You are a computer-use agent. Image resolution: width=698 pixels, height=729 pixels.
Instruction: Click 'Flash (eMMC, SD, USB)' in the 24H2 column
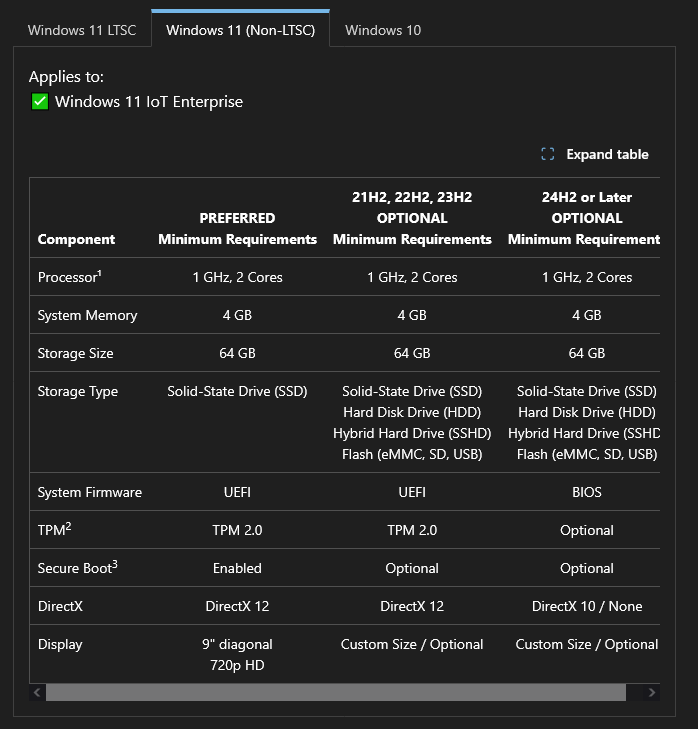tap(587, 454)
